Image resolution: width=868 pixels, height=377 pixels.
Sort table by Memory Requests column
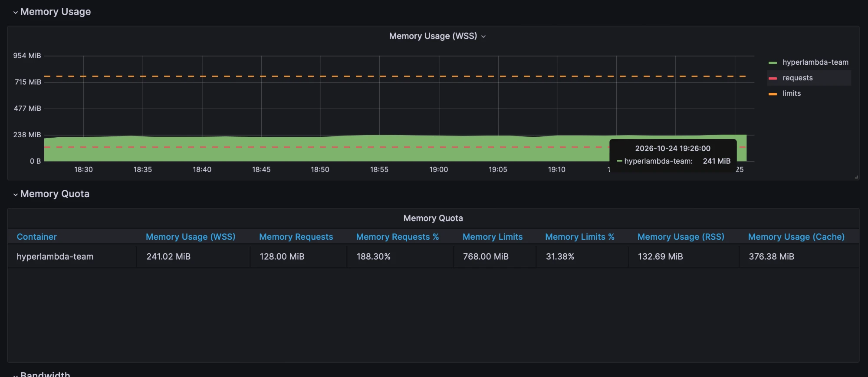coord(296,237)
